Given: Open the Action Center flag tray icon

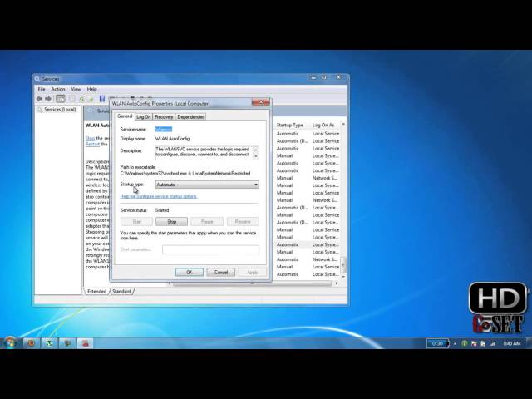Looking at the screenshot, I should point(474,343).
